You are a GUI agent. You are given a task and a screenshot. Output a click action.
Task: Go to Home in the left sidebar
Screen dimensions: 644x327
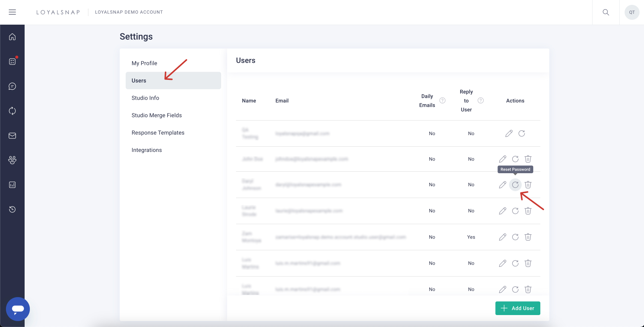pyautogui.click(x=12, y=37)
